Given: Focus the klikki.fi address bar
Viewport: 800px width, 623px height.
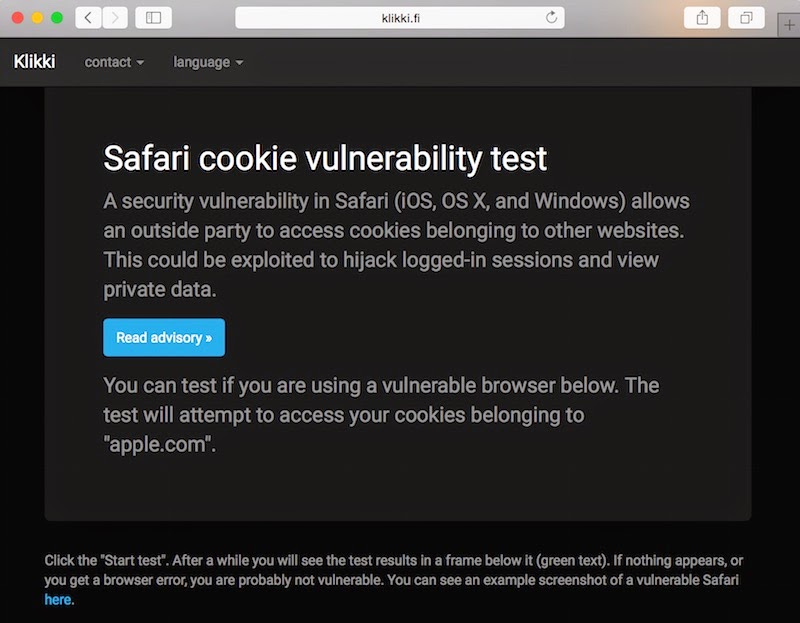Looking at the screenshot, I should [399, 17].
